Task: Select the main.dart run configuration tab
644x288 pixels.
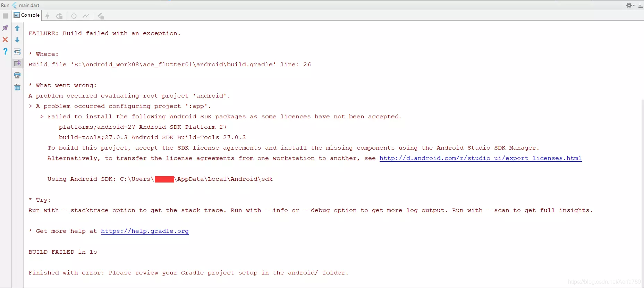Action: 26,5
